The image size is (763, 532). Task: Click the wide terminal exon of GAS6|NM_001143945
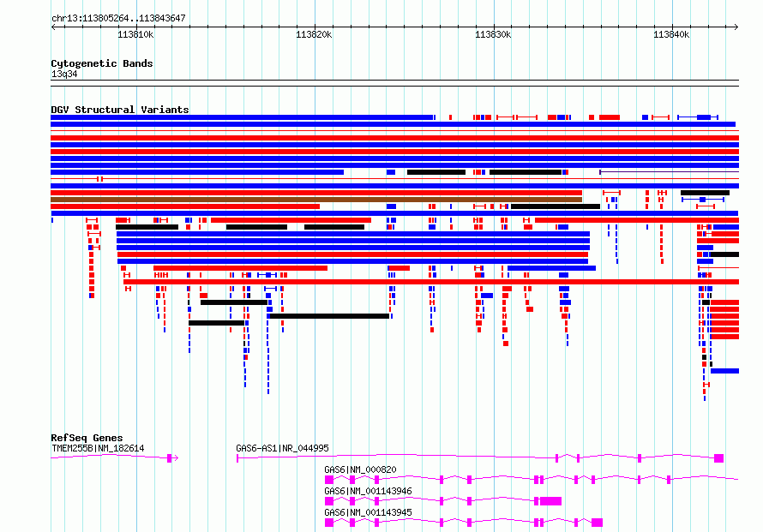pos(597,523)
